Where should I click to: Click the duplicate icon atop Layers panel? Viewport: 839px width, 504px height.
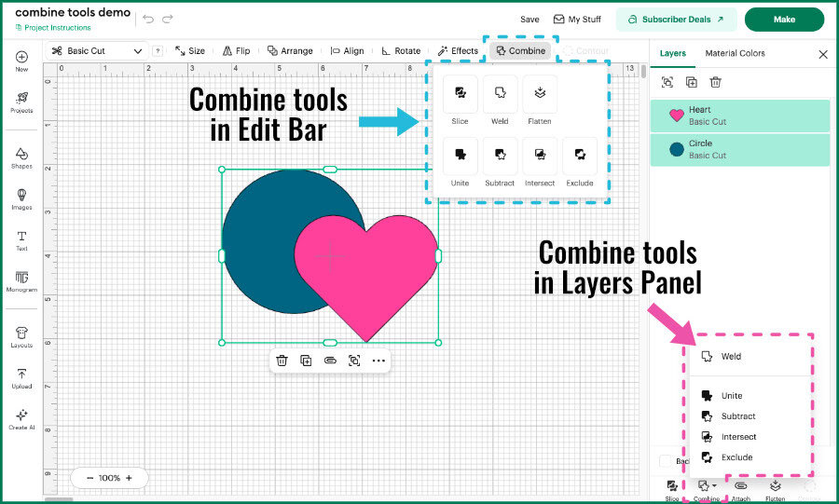pyautogui.click(x=692, y=82)
